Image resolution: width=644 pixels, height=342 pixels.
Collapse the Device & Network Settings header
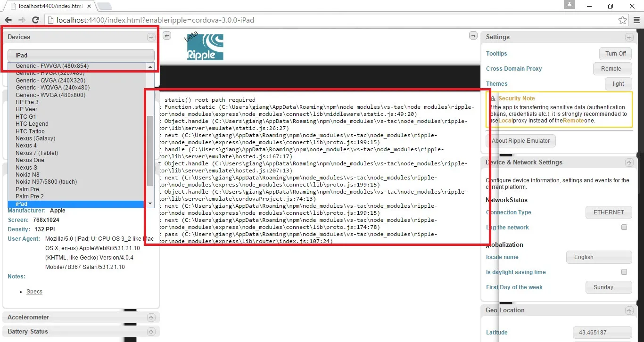559,163
